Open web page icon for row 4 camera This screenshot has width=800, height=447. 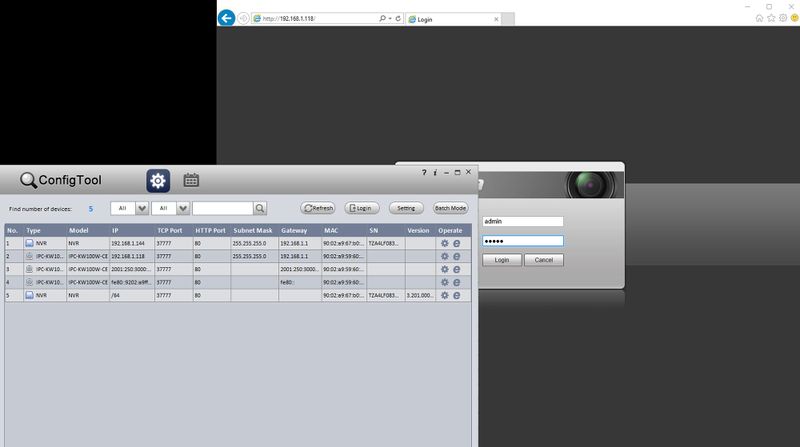(457, 282)
